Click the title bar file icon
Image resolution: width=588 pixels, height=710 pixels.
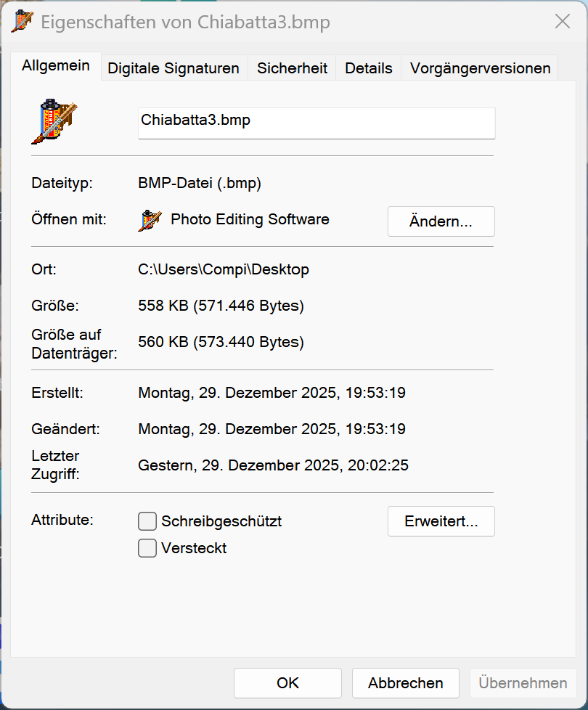point(23,22)
